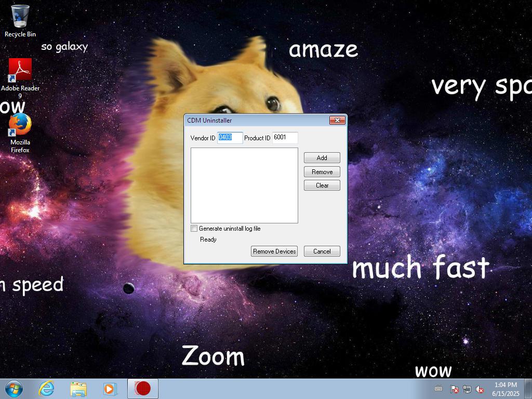Select the Adobe Reader 9 desktop shortcut
The image size is (532, 399).
point(20,78)
